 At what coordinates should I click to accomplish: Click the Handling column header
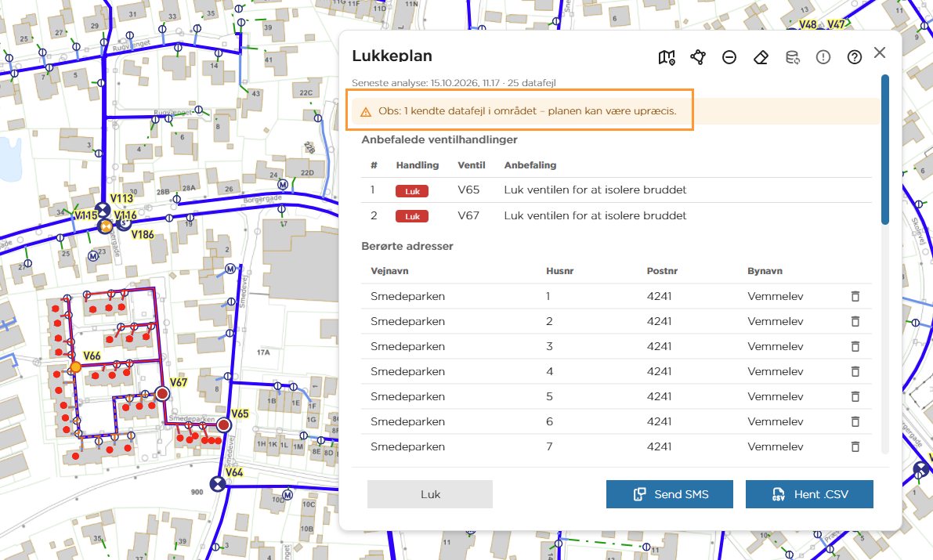[x=417, y=164]
